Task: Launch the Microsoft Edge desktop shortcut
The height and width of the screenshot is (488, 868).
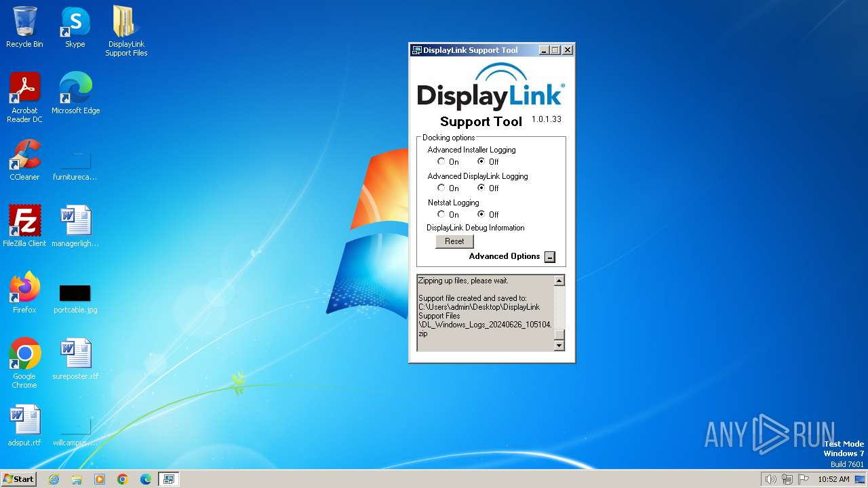Action: coord(75,94)
